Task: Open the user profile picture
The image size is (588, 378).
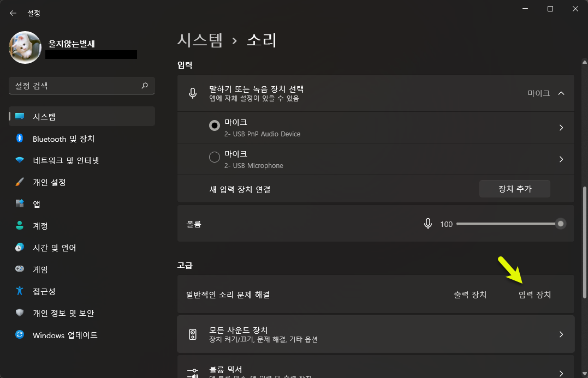Action: pyautogui.click(x=25, y=47)
